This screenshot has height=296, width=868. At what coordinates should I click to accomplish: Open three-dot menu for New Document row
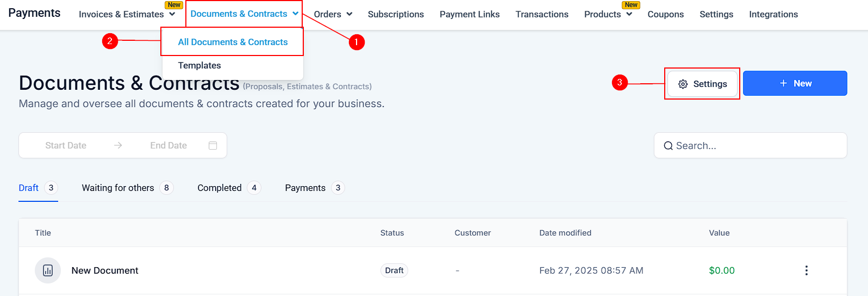pos(806,270)
